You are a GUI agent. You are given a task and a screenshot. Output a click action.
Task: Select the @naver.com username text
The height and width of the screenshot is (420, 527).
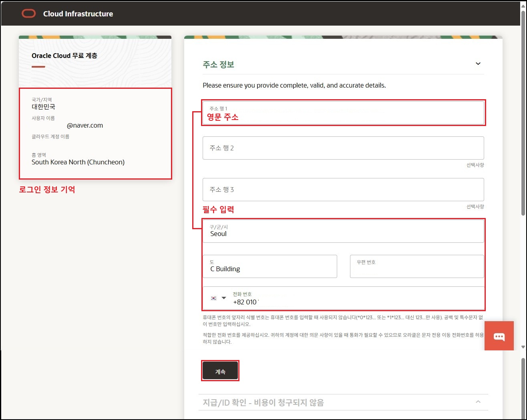[85, 126]
